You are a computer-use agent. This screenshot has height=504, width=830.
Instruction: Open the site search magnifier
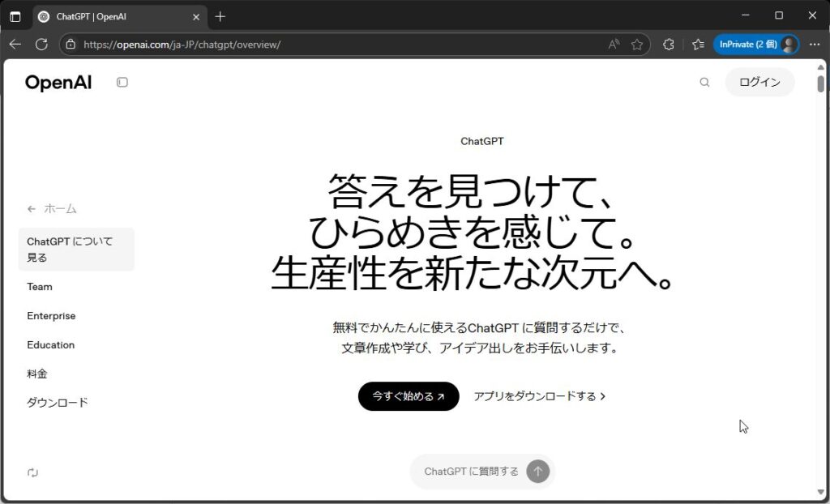coord(704,82)
